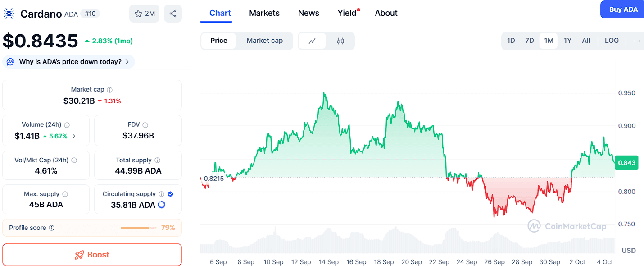The image size is (644, 266).
Task: Expand Volume (24h) details chevron
Action: [x=74, y=136]
